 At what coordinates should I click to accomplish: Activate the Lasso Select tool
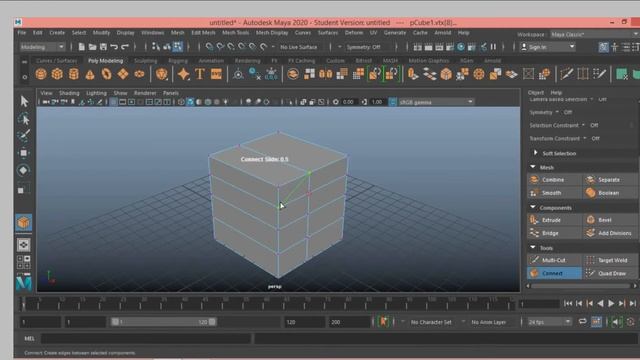[24, 118]
